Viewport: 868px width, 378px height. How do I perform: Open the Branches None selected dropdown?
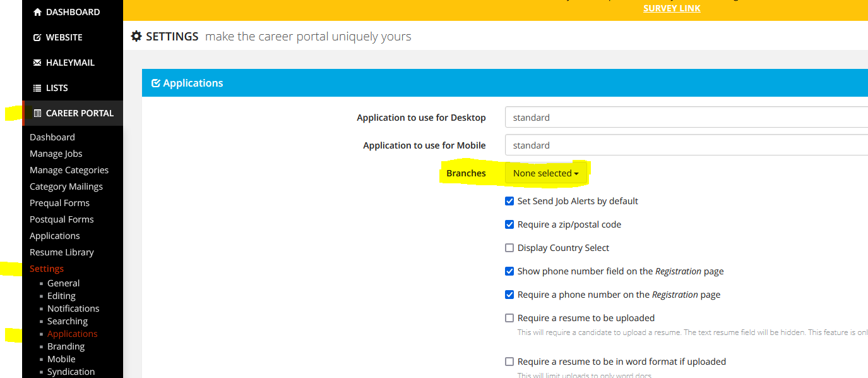click(x=546, y=173)
